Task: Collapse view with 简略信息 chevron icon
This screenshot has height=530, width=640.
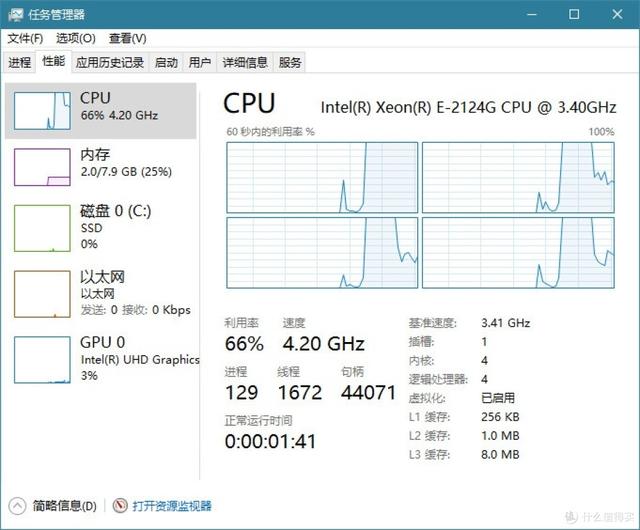Action: 17,506
